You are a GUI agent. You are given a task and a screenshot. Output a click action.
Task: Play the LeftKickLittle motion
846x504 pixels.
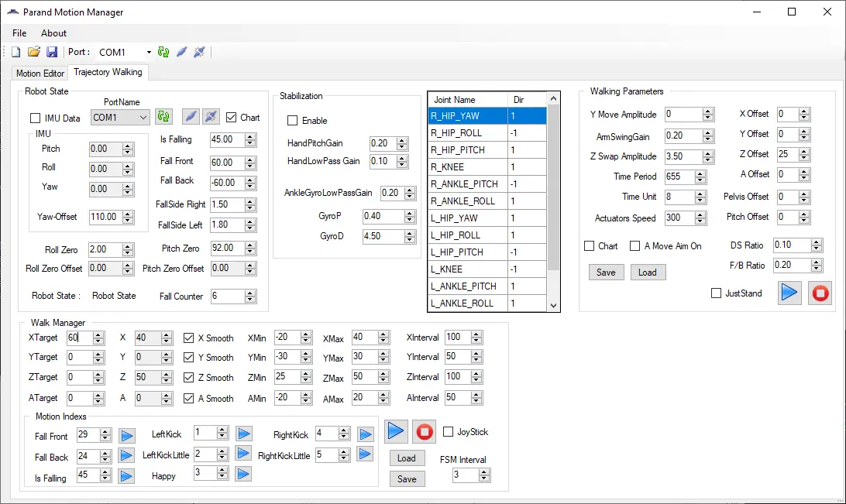[x=244, y=454]
